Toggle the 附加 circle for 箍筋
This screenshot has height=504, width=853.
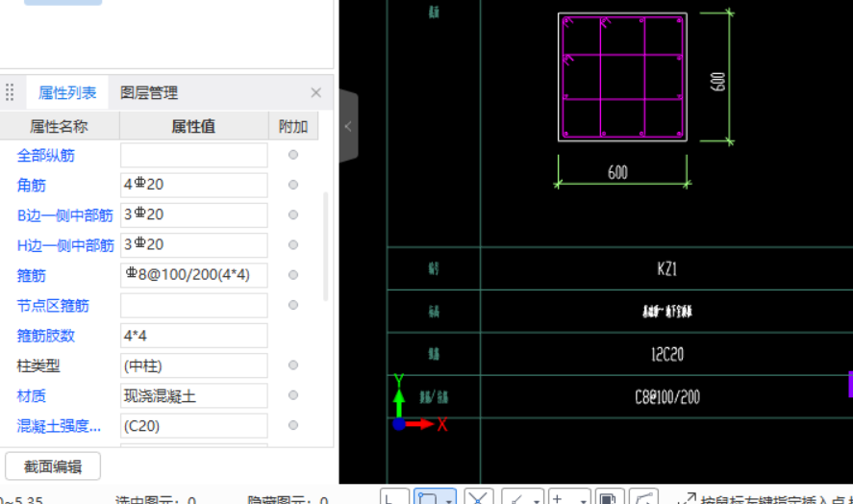coord(293,275)
